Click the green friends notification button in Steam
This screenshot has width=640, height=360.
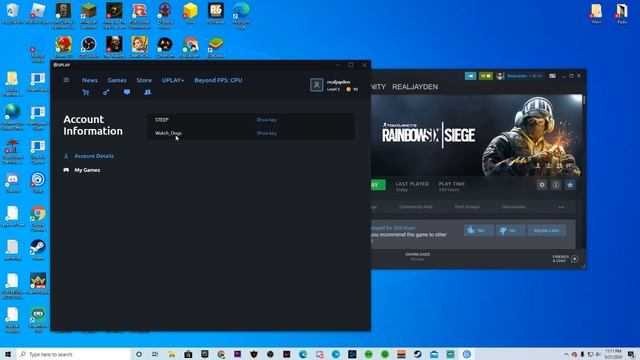(485, 76)
